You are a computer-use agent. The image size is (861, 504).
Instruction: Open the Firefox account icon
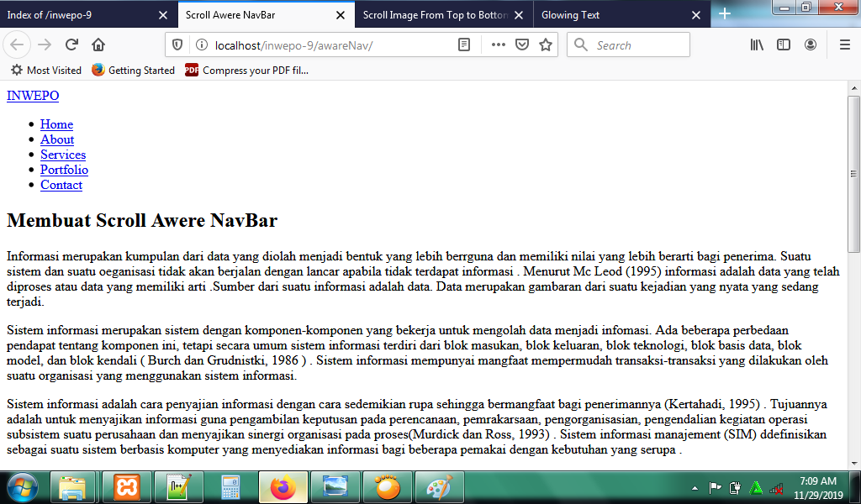tap(811, 45)
